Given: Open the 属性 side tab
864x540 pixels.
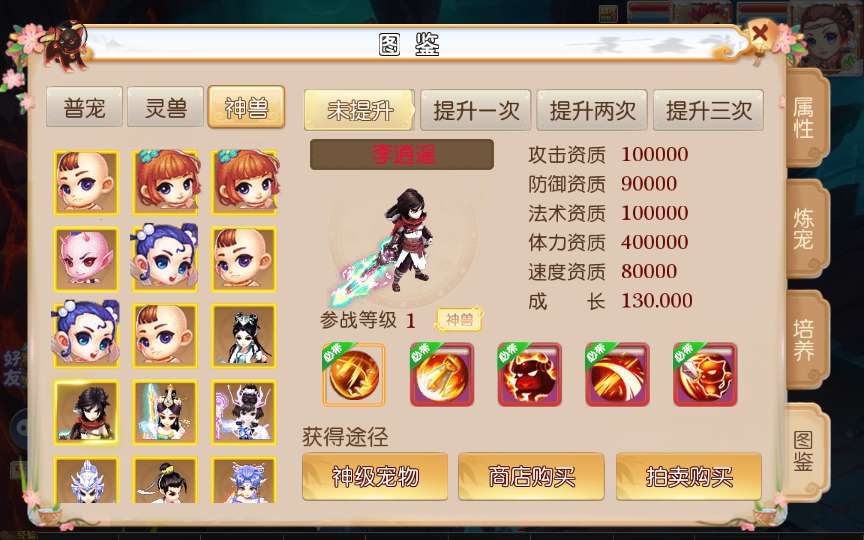Looking at the screenshot, I should 805,118.
